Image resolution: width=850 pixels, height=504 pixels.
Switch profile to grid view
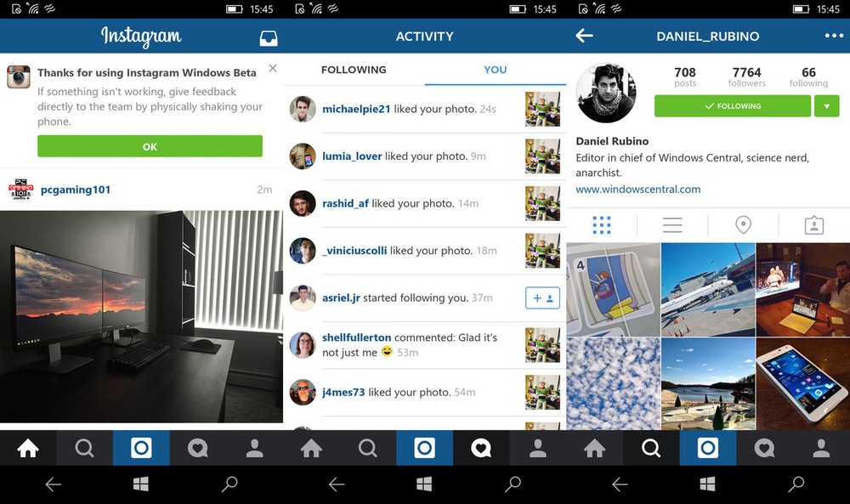point(602,225)
